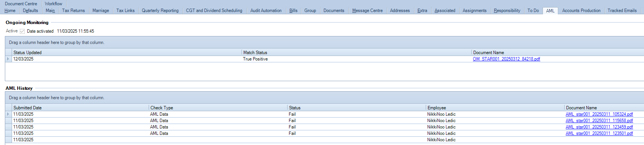Open AML_star001_20250311_115658.pdf link
The height and width of the screenshot is (145, 644).
[599, 121]
